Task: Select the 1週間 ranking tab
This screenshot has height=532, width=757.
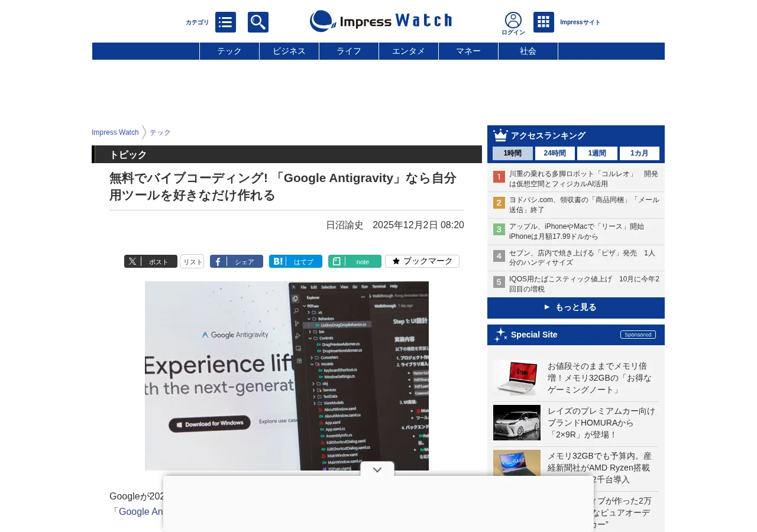Action: pos(597,154)
